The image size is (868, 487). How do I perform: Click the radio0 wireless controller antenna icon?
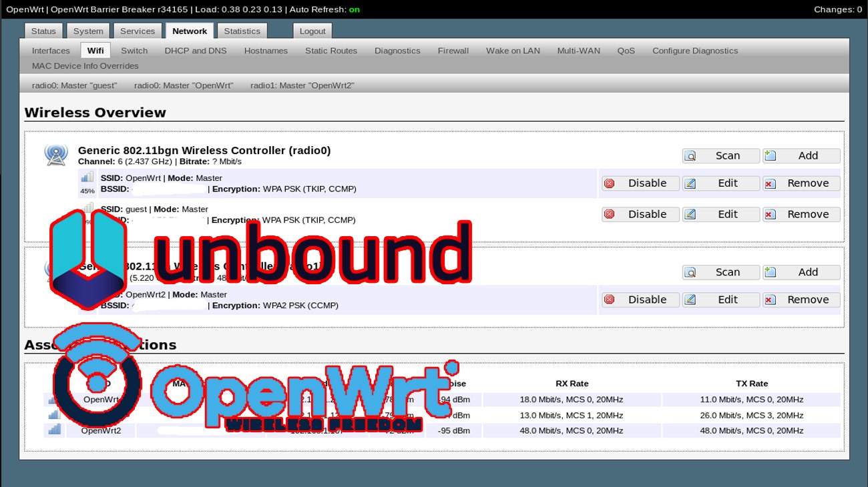coord(56,155)
